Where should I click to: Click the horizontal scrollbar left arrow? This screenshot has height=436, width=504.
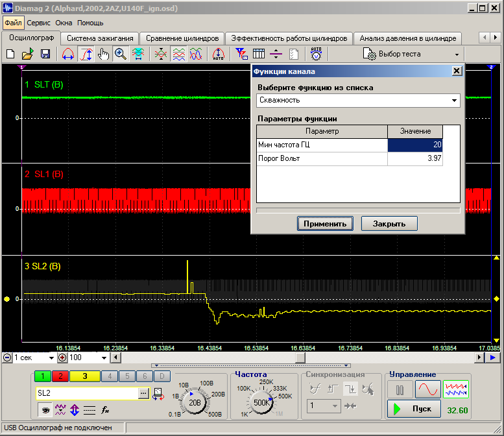115,357
